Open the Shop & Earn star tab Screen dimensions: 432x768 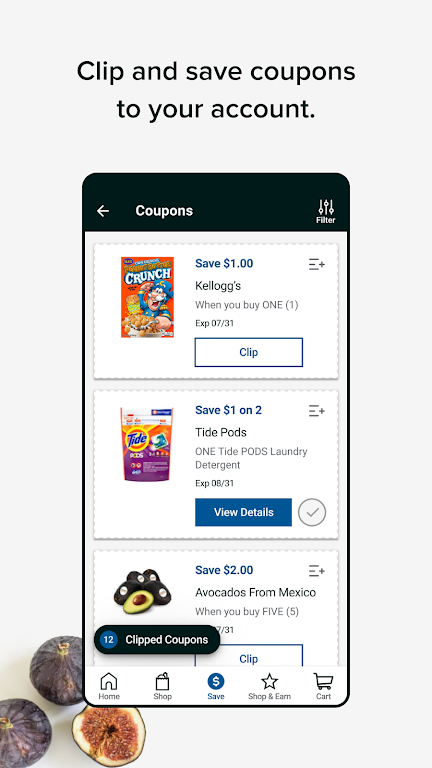point(269,686)
